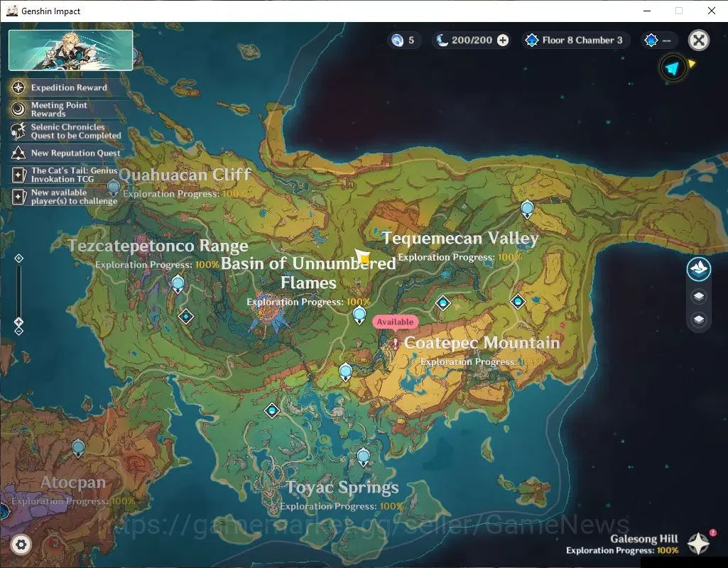The width and height of the screenshot is (728, 568).
Task: Minimize the Genshin Impact window
Action: click(x=647, y=11)
